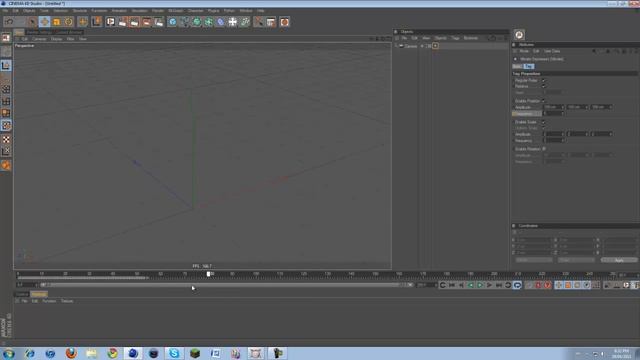Play animation backwards with green arrow
The width and height of the screenshot is (640, 360).
tap(471, 285)
